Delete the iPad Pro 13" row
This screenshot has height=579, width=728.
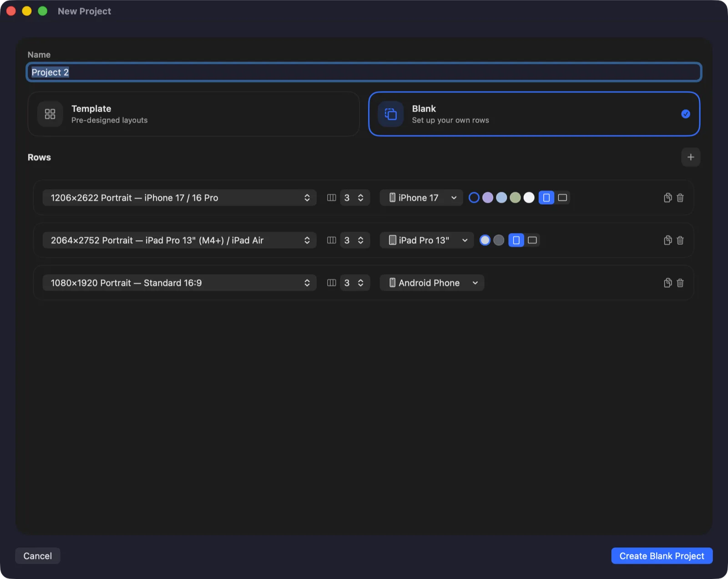coord(680,240)
